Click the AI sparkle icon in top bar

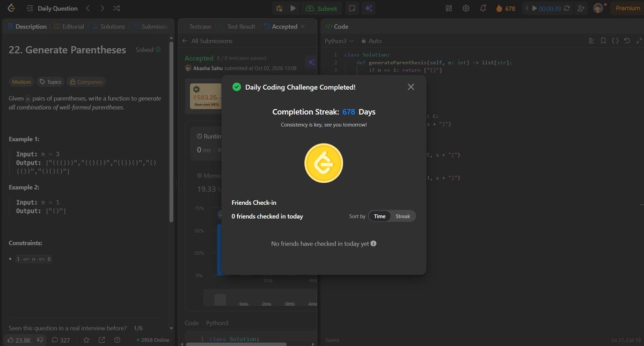[368, 8]
